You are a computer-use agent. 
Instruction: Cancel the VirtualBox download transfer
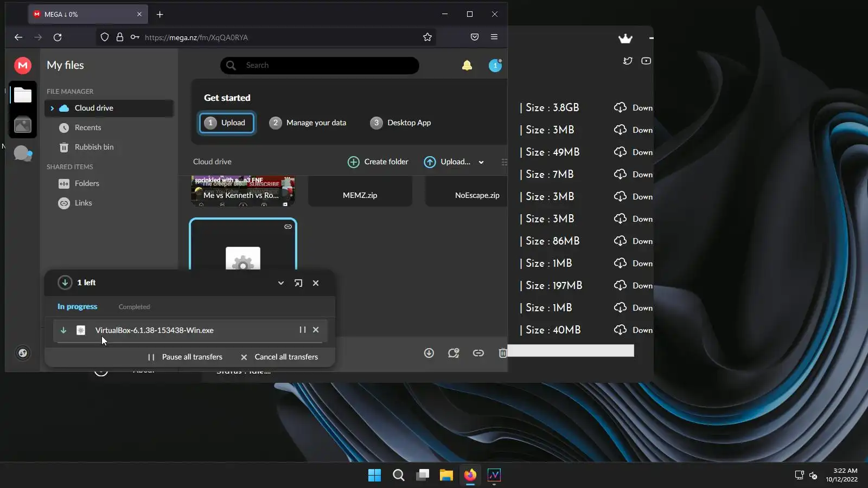point(316,330)
